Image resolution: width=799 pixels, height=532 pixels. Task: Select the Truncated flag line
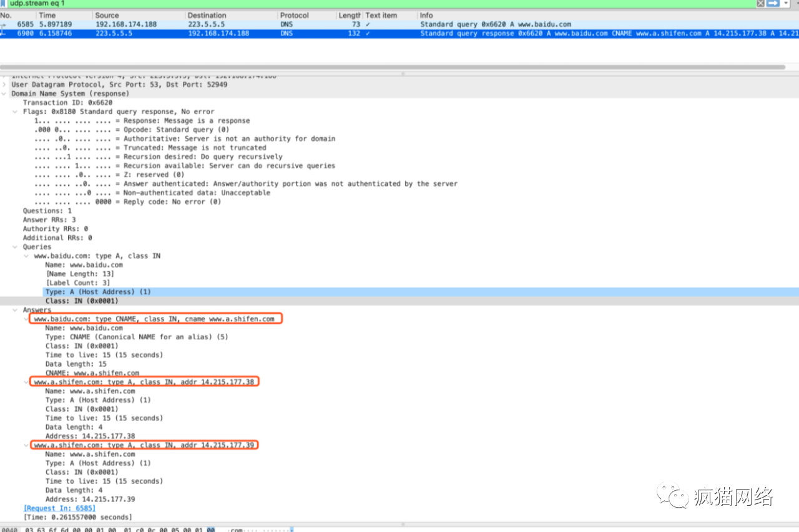pyautogui.click(x=150, y=148)
